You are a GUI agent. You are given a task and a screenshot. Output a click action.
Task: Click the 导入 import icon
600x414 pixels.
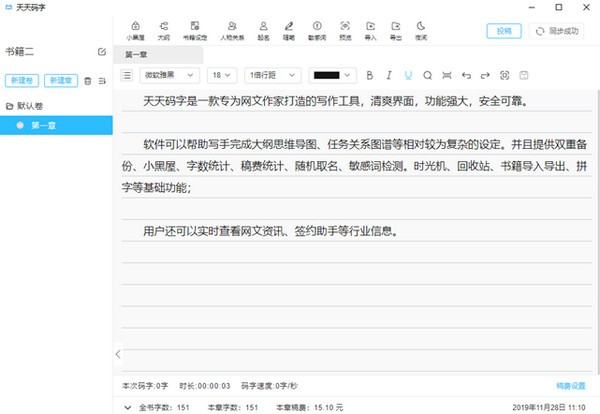[371, 29]
